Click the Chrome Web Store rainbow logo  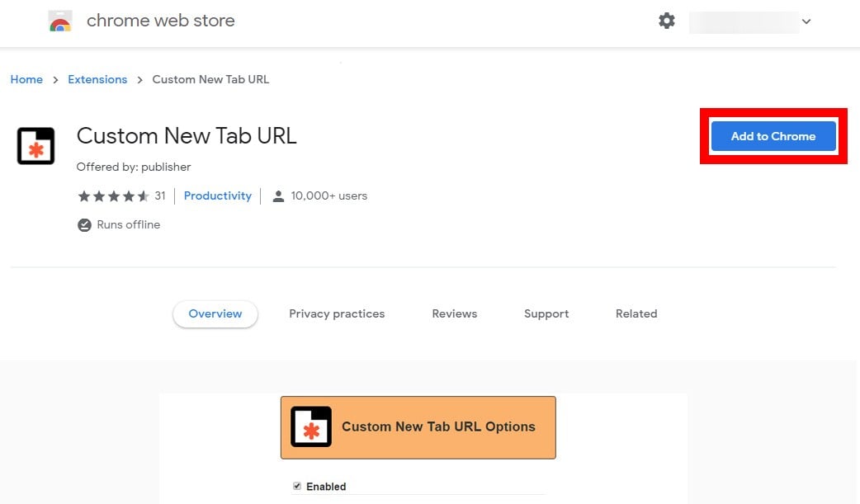(60, 21)
